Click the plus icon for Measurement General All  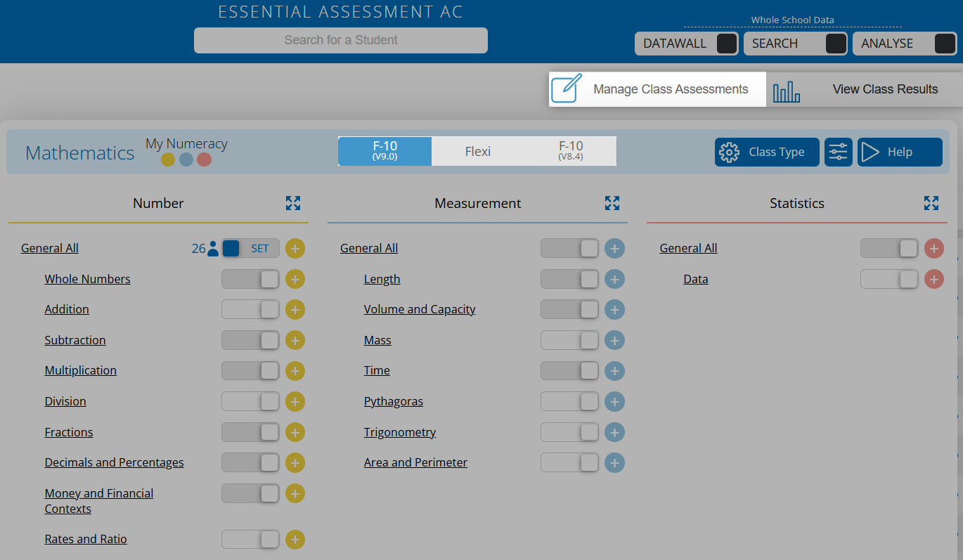tap(614, 248)
